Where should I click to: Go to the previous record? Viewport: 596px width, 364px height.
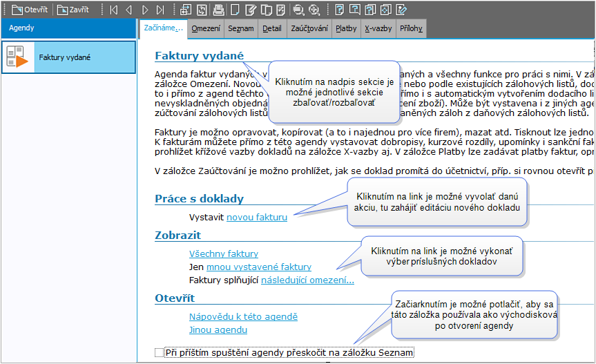pos(129,10)
